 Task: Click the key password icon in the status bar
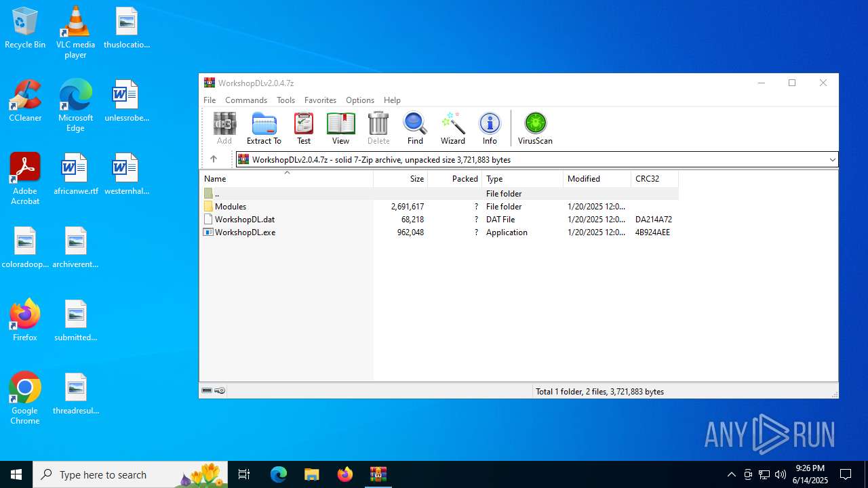[220, 390]
